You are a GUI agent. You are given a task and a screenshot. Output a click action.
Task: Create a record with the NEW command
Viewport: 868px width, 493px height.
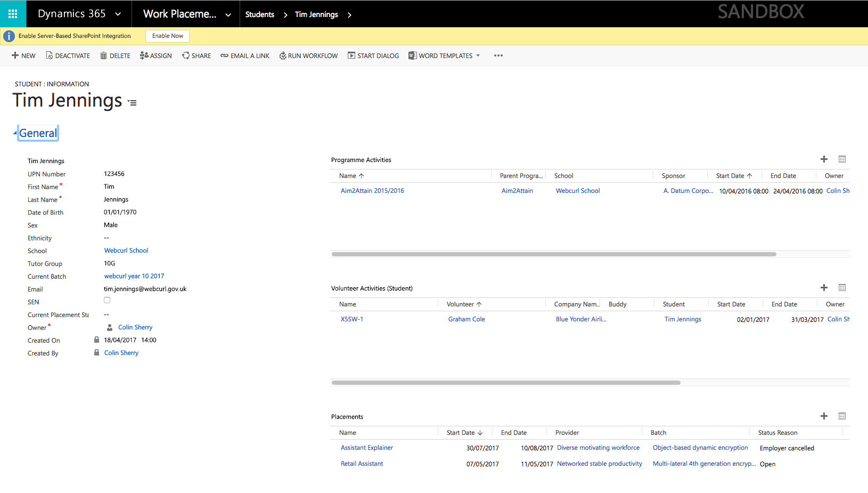click(23, 55)
